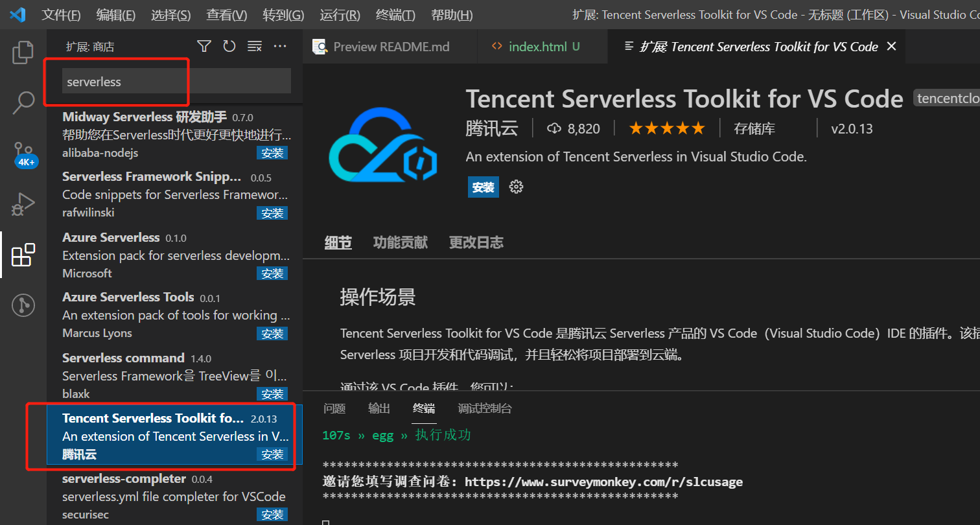Open the Search view in activity bar

23,102
